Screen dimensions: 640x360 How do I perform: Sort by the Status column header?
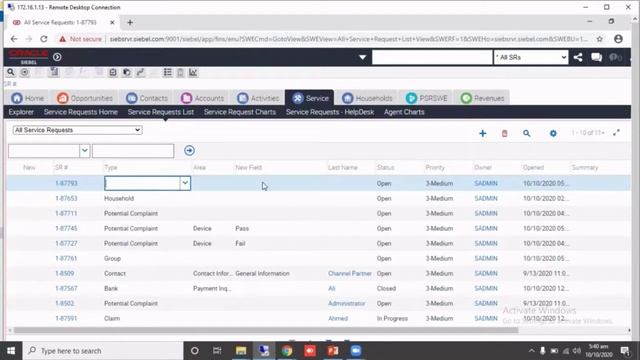385,167
